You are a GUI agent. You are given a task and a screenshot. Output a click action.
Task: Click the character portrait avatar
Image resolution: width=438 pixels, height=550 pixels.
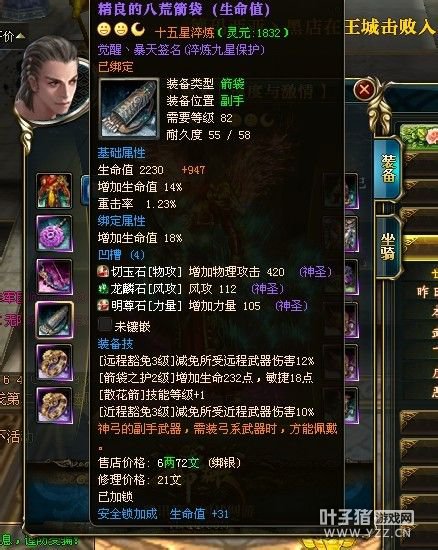51,81
